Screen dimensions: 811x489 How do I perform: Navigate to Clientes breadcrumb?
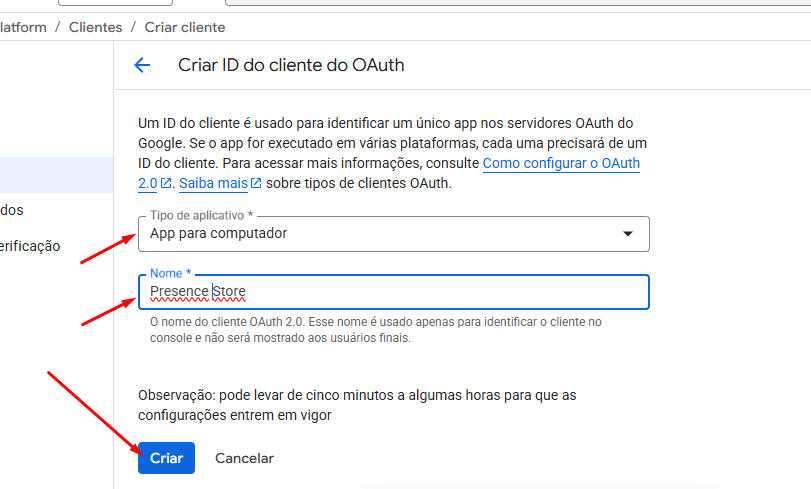[x=96, y=27]
